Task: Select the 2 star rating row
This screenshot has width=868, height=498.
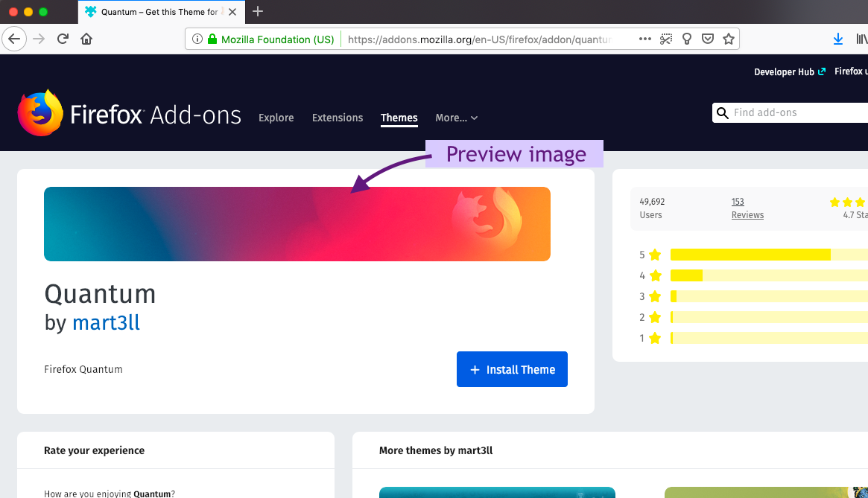Action: pyautogui.click(x=753, y=317)
